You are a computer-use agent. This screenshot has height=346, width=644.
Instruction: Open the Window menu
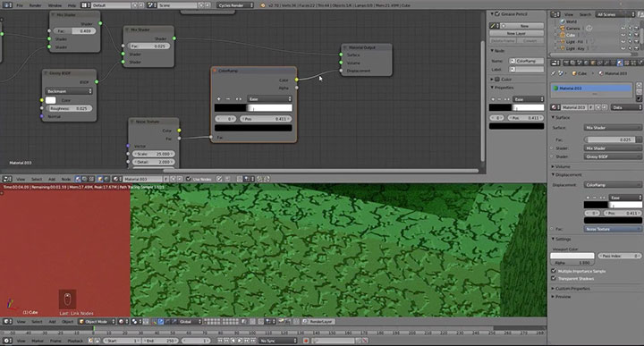tap(55, 5)
